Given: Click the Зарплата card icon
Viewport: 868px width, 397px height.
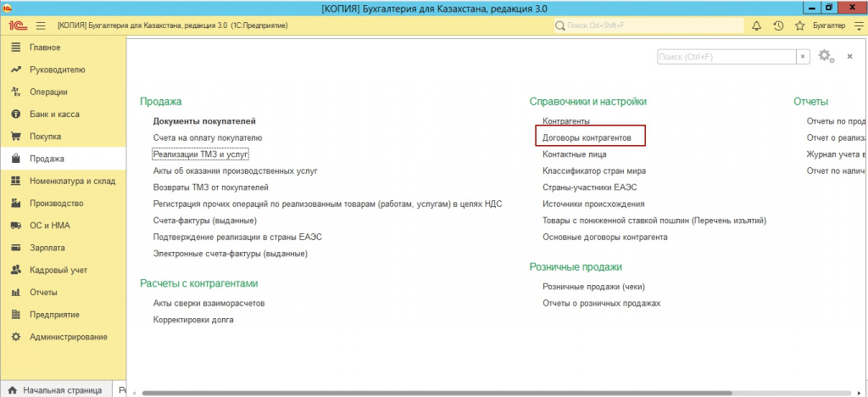Looking at the screenshot, I should [x=16, y=248].
